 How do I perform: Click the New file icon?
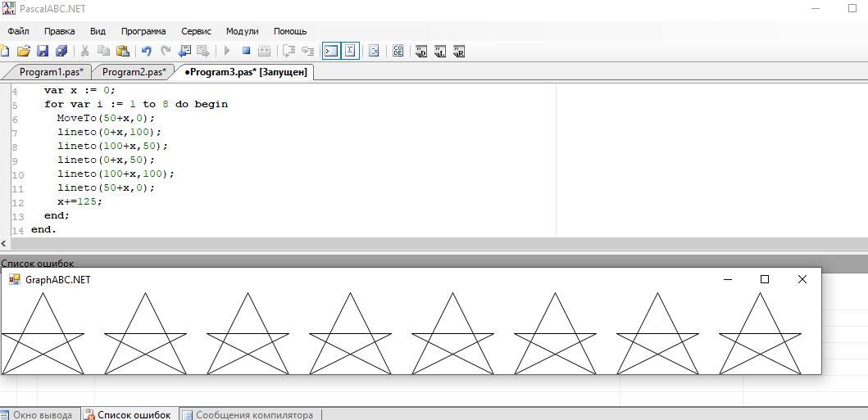coord(4,51)
